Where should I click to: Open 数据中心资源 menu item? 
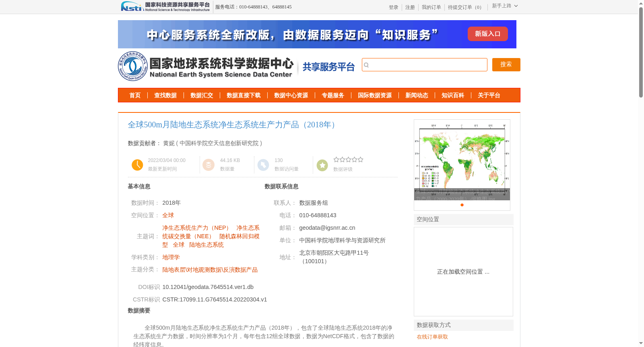(x=291, y=96)
